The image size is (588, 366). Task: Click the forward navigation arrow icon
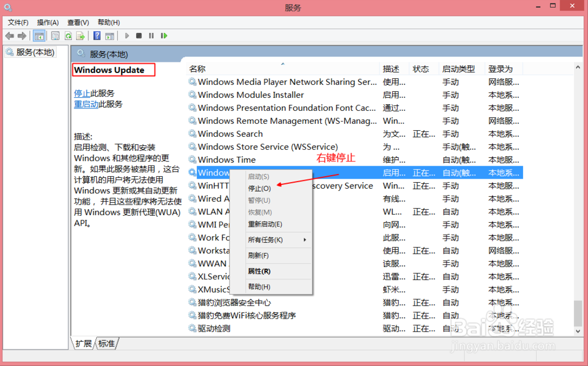pos(21,36)
